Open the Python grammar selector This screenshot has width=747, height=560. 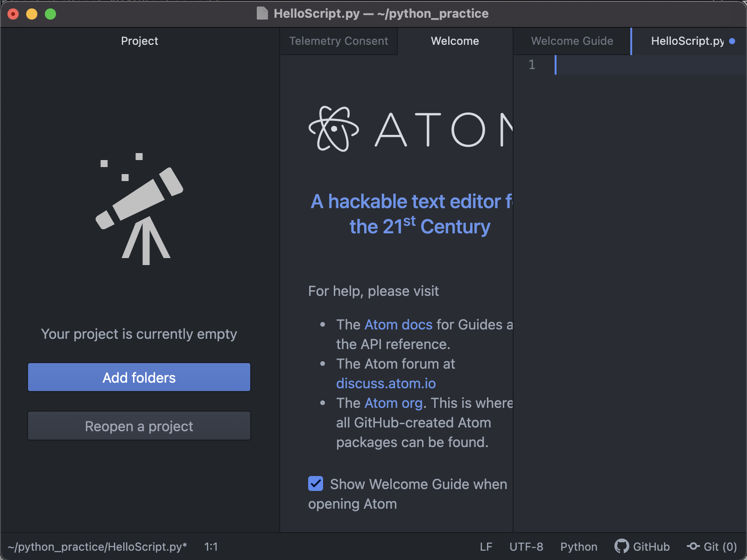point(578,546)
